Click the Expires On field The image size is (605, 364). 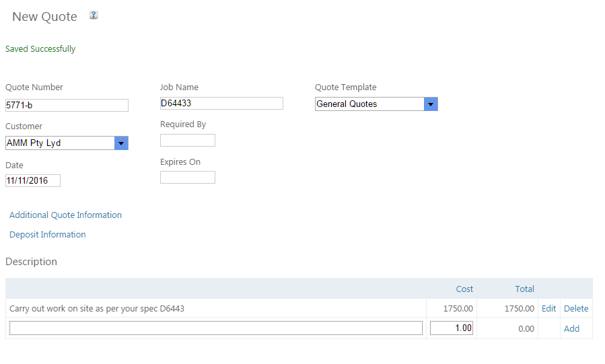click(x=187, y=178)
